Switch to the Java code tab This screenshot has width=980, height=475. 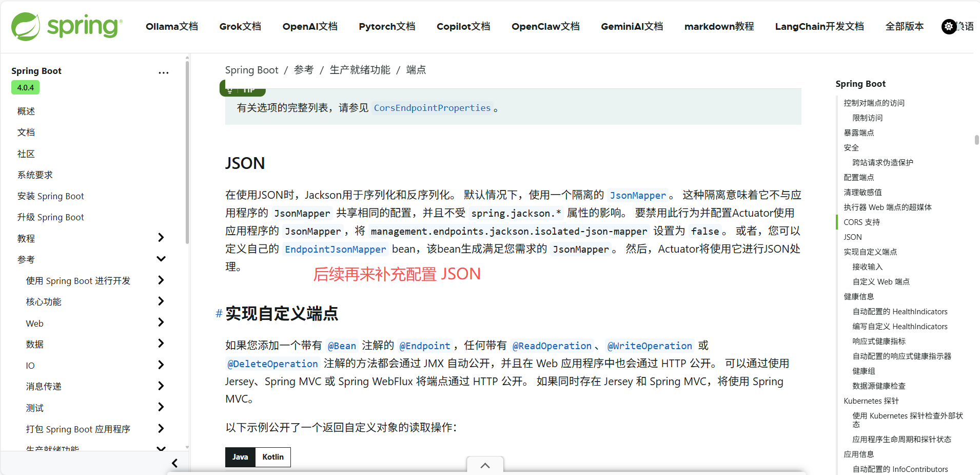[x=240, y=457]
